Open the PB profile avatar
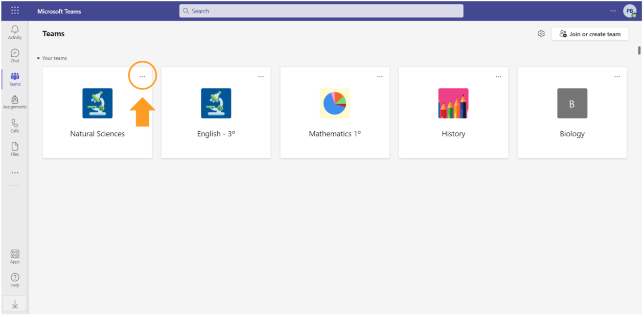The height and width of the screenshot is (317, 644). [x=629, y=11]
